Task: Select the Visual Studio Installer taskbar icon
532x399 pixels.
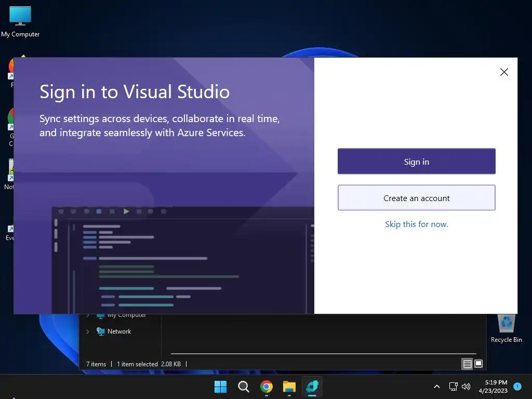Action: [312, 387]
